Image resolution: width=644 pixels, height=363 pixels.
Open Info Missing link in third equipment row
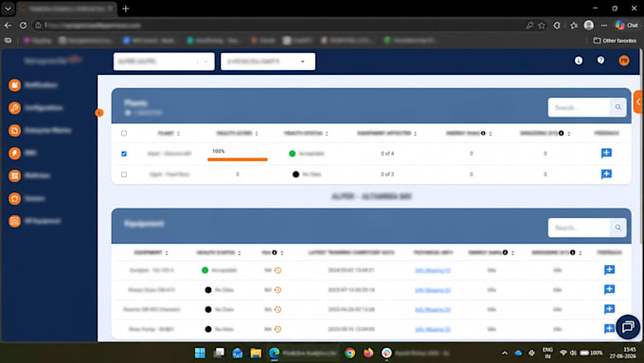click(x=433, y=310)
